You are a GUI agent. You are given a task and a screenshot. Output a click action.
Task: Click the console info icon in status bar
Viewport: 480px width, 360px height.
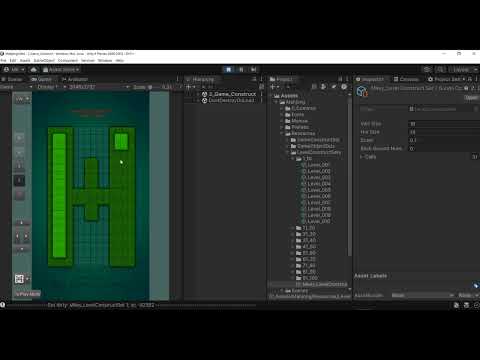[x=2, y=305]
